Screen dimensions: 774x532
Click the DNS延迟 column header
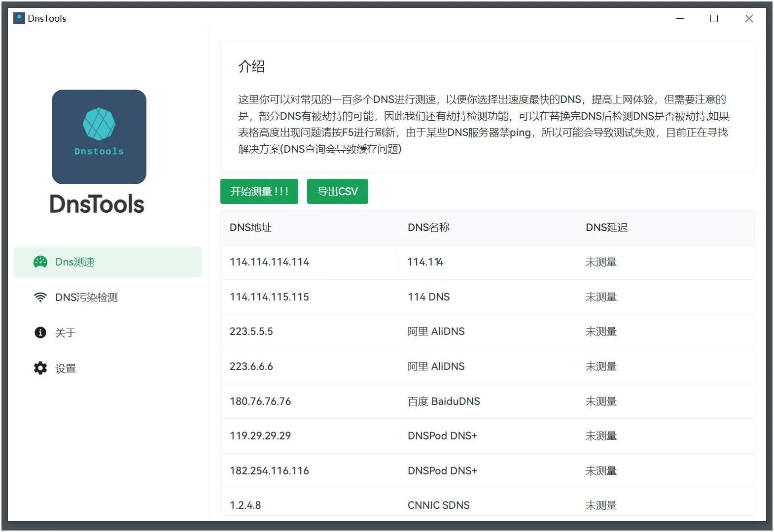[606, 227]
